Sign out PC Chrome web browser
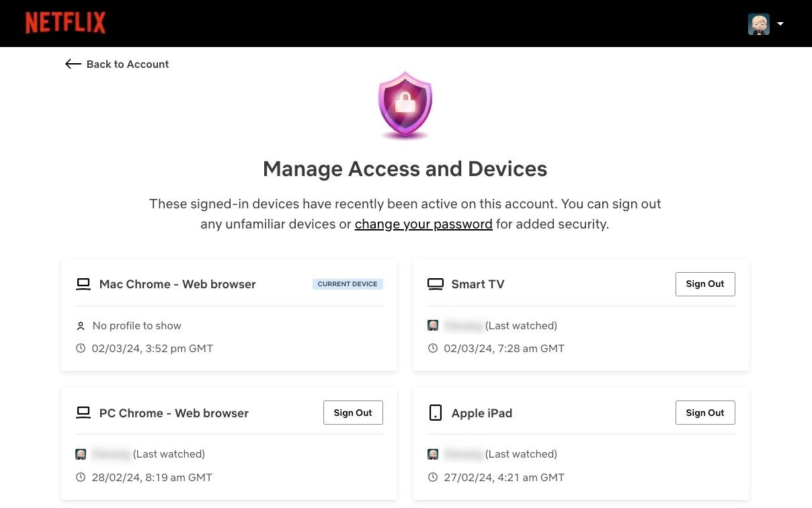 pyautogui.click(x=352, y=413)
